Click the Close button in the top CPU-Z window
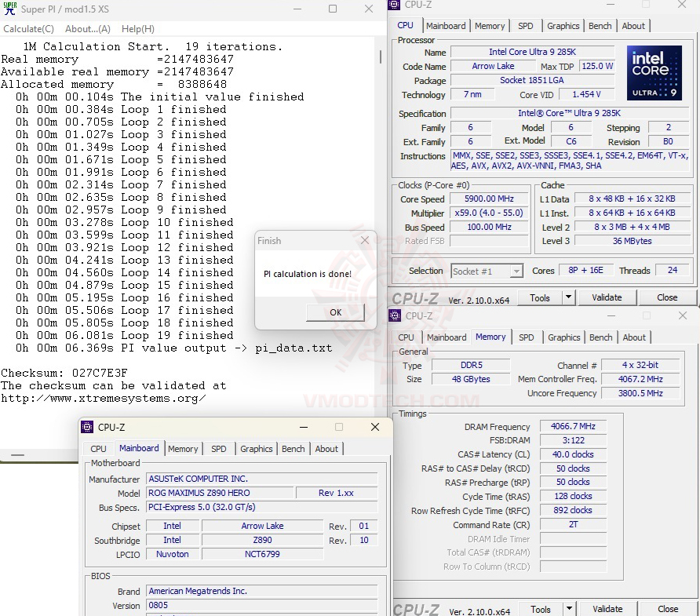700x616 pixels. pyautogui.click(x=667, y=297)
